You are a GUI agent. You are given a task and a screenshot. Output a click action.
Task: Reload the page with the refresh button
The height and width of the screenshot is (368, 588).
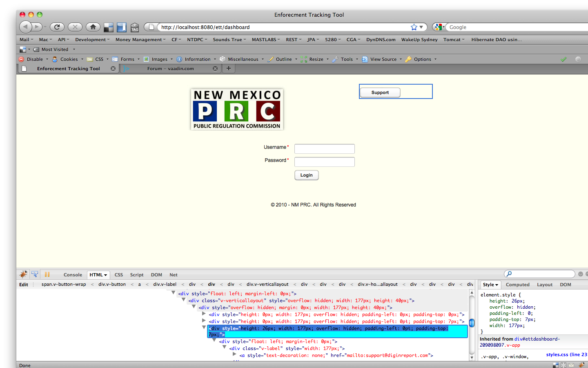(x=57, y=27)
